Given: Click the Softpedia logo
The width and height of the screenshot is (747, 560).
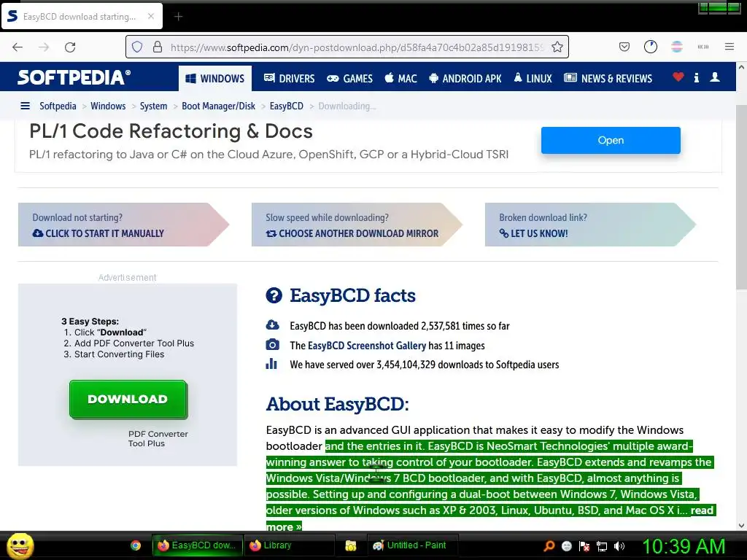Looking at the screenshot, I should pos(74,77).
